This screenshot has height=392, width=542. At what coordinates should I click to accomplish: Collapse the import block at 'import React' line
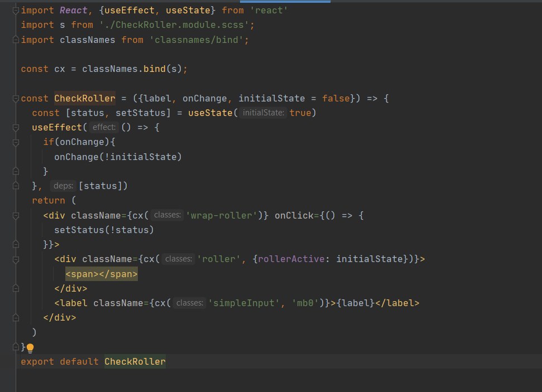pyautogui.click(x=16, y=11)
